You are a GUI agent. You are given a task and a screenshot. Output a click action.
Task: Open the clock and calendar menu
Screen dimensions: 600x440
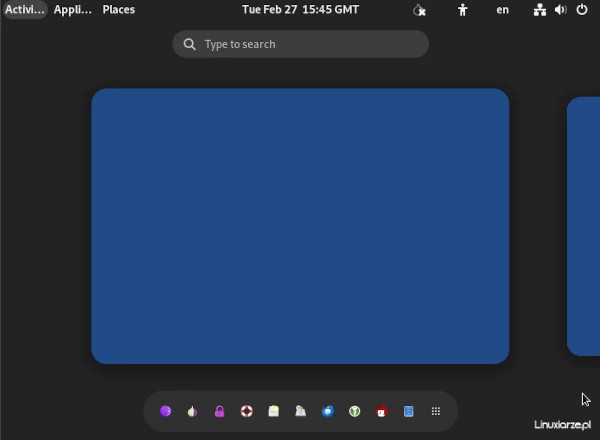coord(300,10)
